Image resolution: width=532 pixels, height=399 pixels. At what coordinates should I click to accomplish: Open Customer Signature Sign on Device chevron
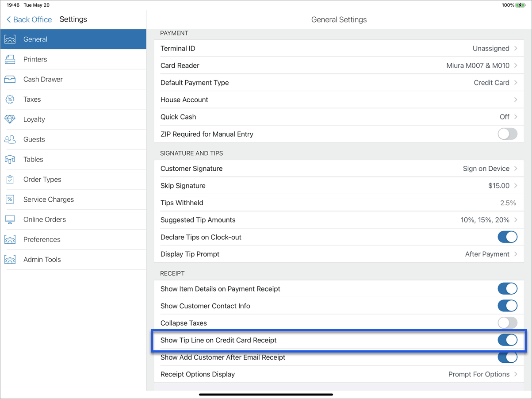pos(516,169)
